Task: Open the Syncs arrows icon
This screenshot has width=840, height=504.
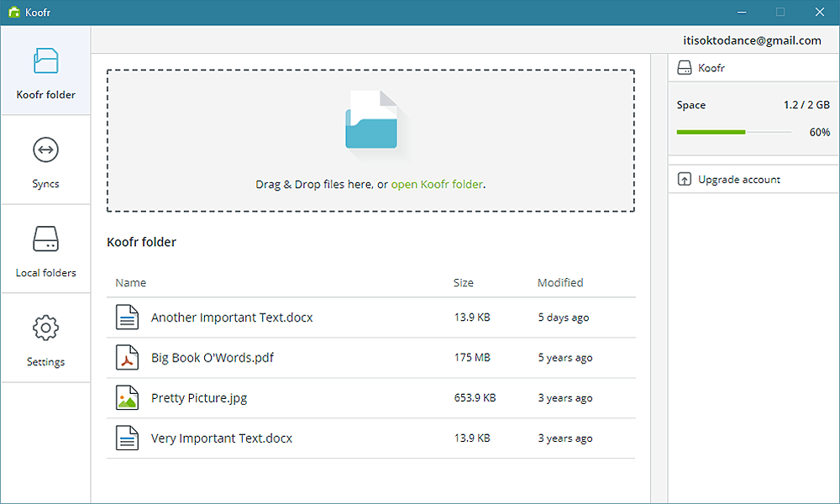Action: [45, 150]
